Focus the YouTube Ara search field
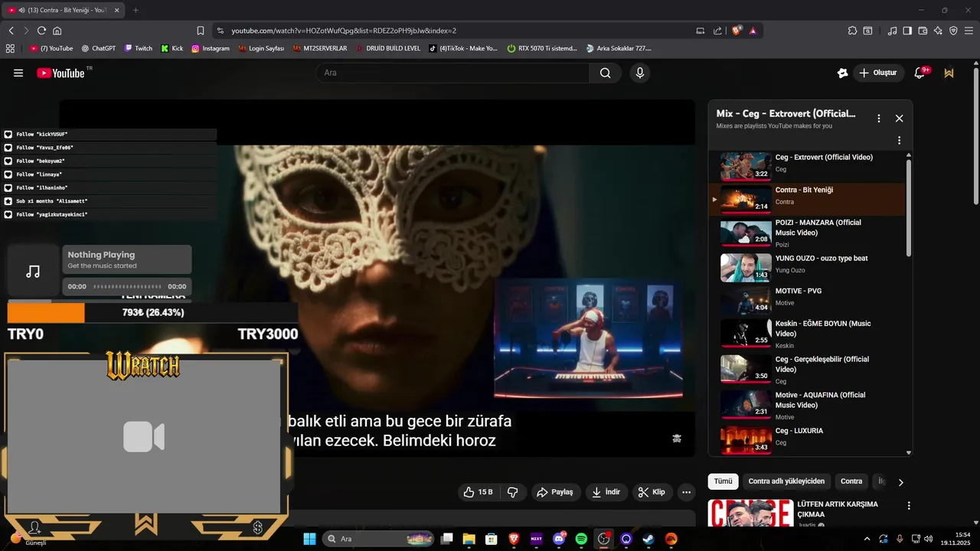Image resolution: width=980 pixels, height=551 pixels. (452, 73)
